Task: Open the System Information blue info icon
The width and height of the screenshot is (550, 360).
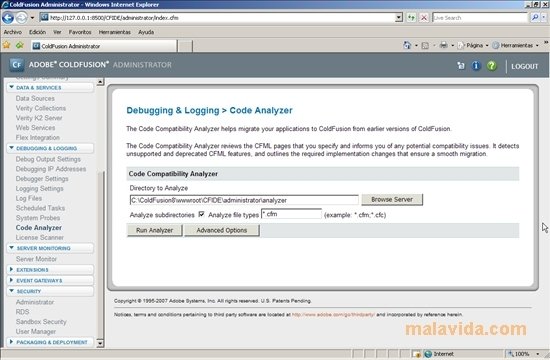Action: click(476, 66)
